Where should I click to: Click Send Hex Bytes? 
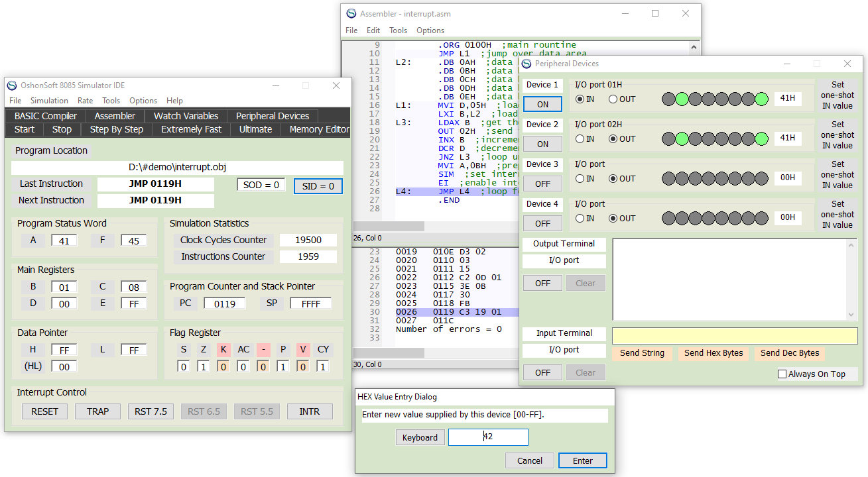[x=713, y=353]
